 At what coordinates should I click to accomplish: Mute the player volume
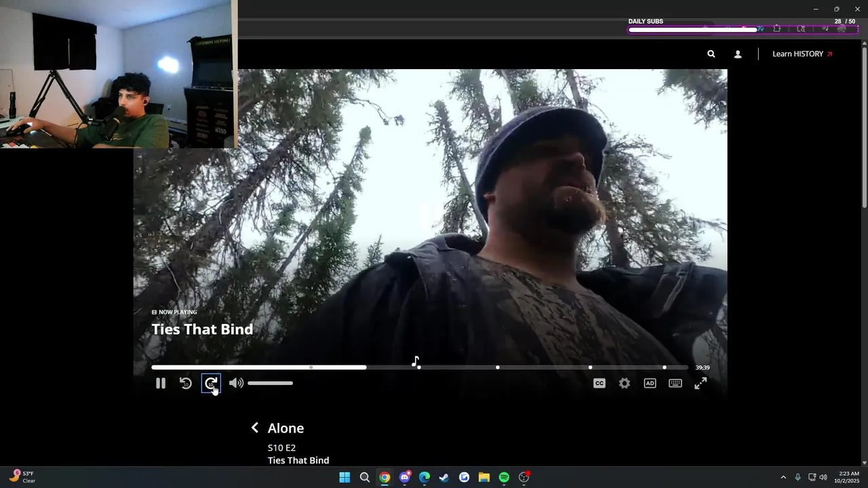point(236,384)
